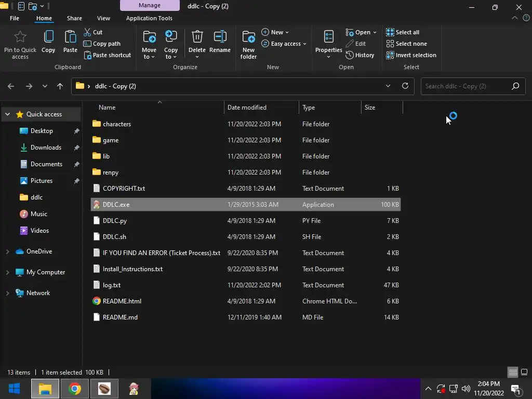Screen dimensions: 532x399
Task: Open Chrome from the taskbar
Action: tap(75, 389)
